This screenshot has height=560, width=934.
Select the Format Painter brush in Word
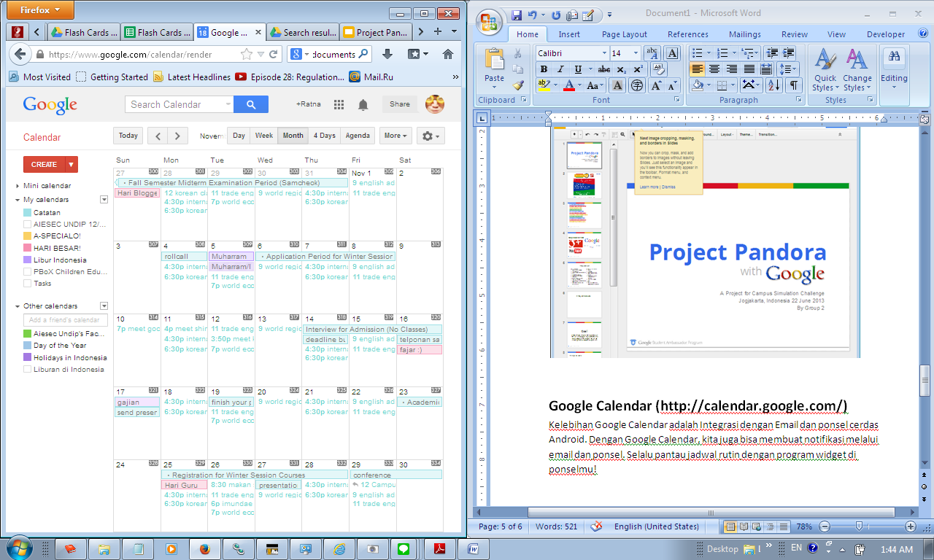pyautogui.click(x=518, y=85)
